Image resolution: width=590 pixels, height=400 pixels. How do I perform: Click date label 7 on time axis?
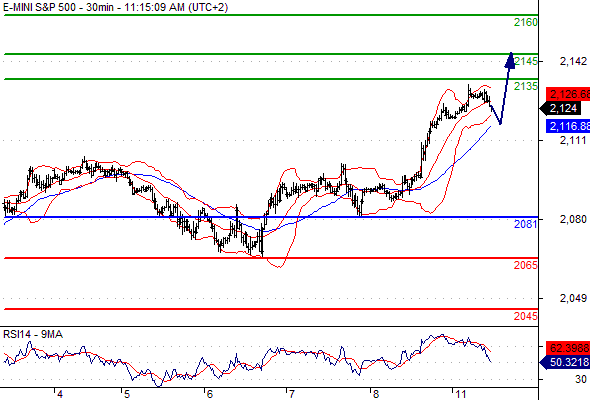(292, 394)
